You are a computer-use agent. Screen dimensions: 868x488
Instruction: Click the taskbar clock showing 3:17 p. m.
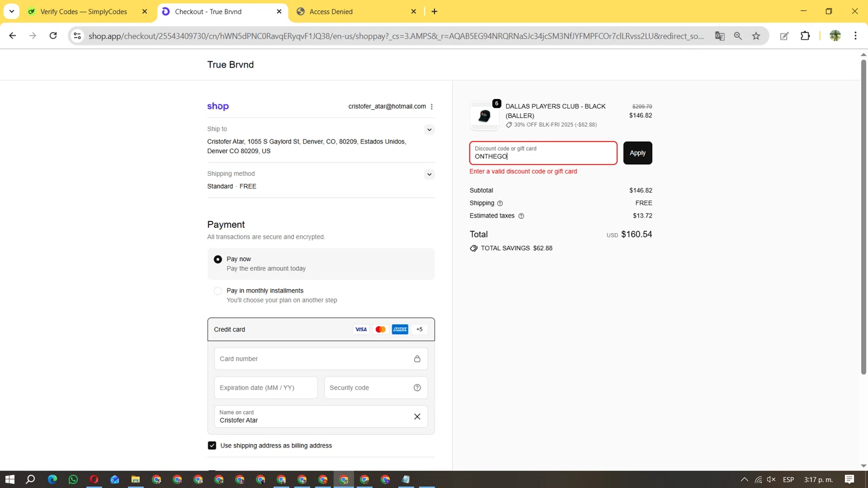point(818,479)
